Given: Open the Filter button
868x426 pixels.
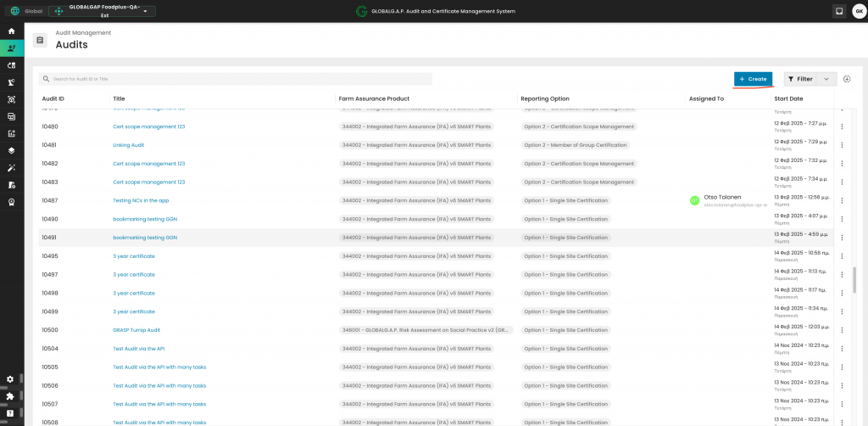Looking at the screenshot, I should [x=800, y=79].
